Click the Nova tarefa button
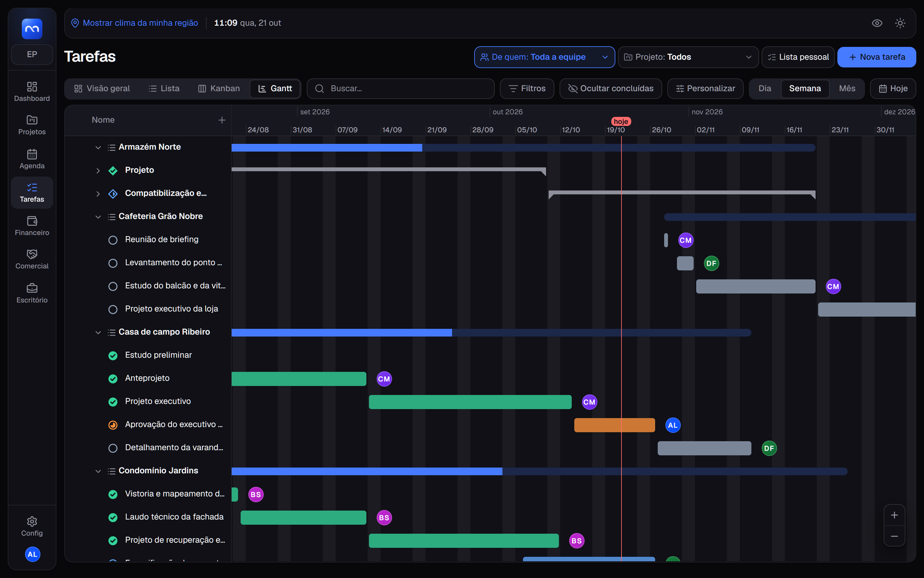Screen dimensions: 924x578 877,57
